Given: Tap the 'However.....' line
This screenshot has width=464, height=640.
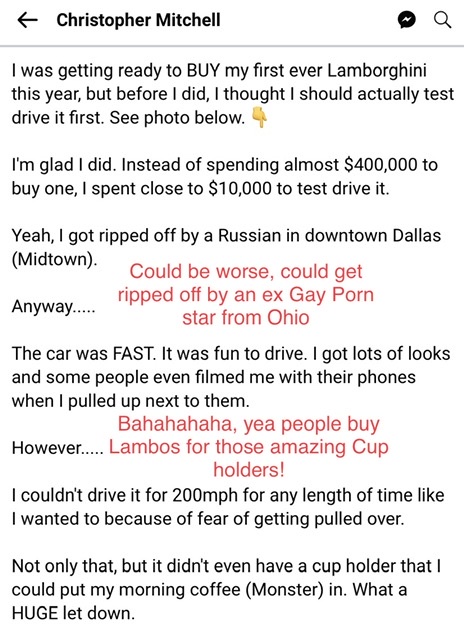Looking at the screenshot, I should pos(58,448).
